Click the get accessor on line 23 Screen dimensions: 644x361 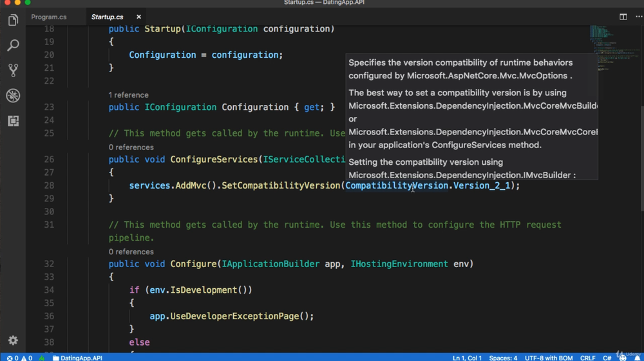[x=312, y=107]
